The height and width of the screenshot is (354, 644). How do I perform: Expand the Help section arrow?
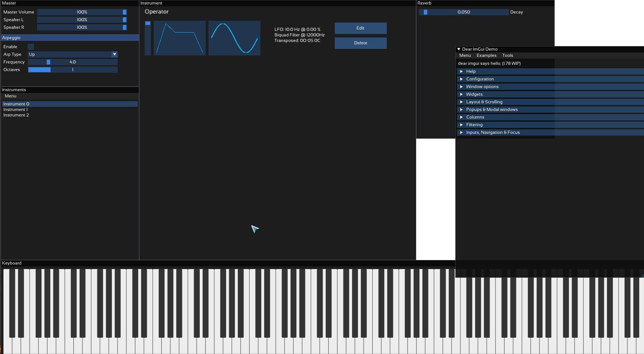(461, 71)
